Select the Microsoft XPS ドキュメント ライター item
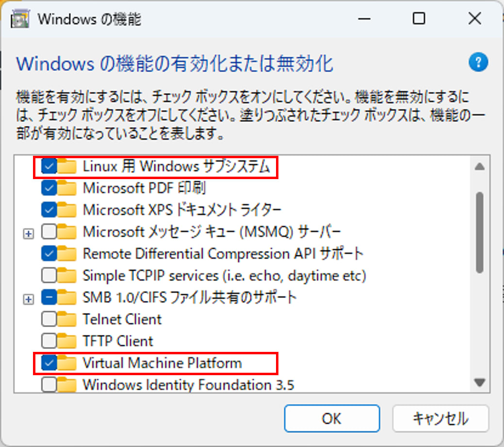Image resolution: width=504 pixels, height=447 pixels. point(182,210)
